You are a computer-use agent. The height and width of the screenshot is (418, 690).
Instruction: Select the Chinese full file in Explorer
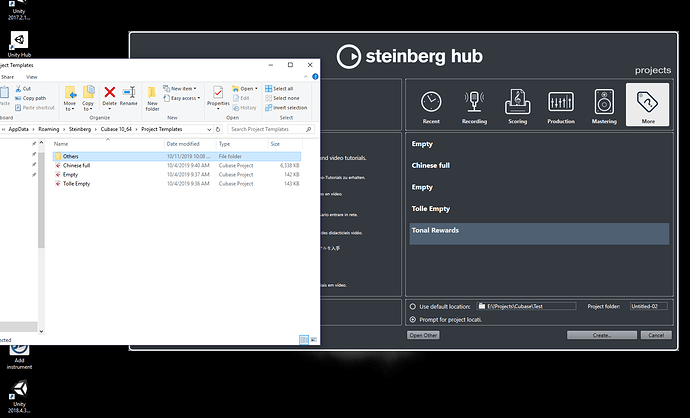177,165
